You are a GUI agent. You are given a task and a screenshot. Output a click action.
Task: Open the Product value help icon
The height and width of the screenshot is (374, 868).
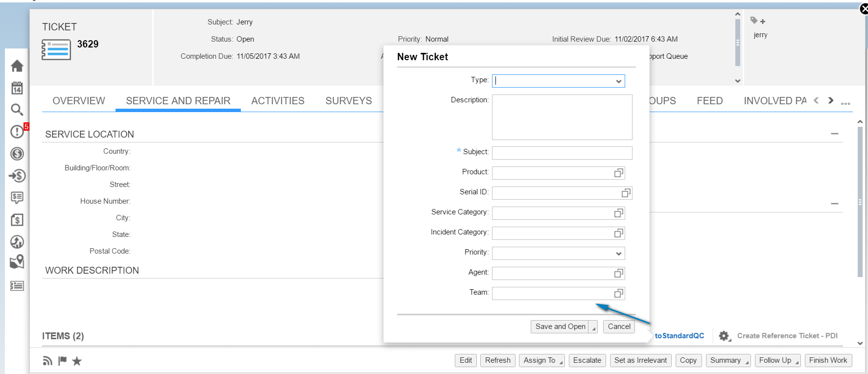(619, 173)
